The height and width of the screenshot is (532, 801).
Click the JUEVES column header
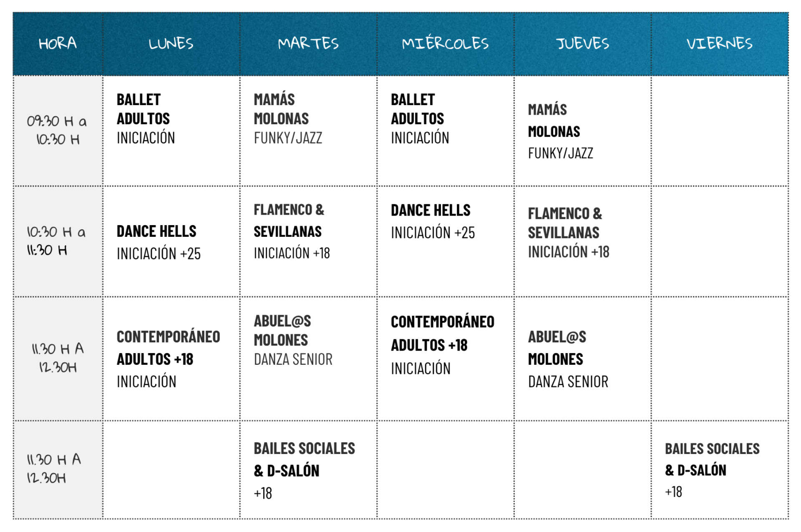[x=582, y=43]
